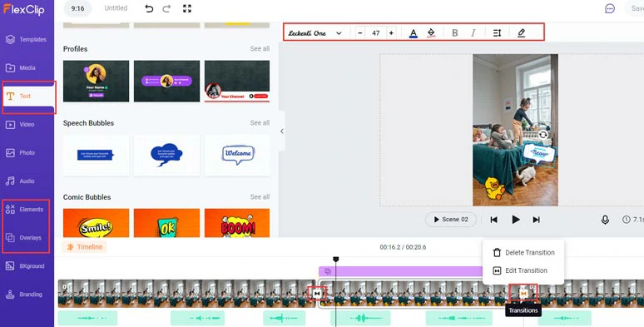Toggle italic formatting
This screenshot has height=327, width=644.
pos(473,32)
